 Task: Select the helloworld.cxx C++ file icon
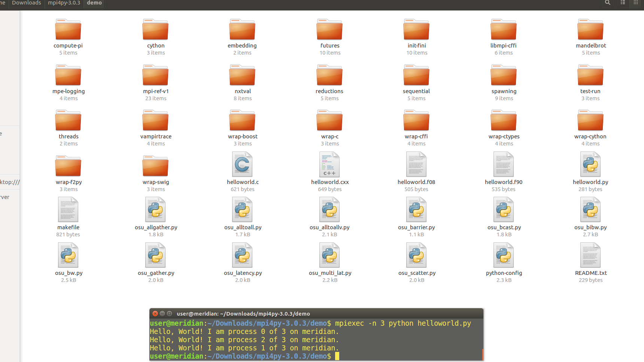[329, 164]
